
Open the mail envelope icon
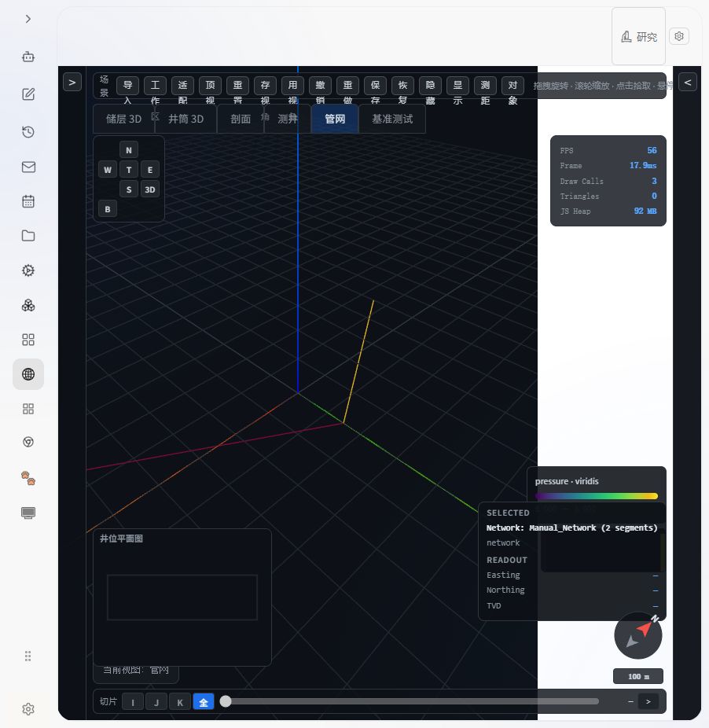pyautogui.click(x=28, y=167)
